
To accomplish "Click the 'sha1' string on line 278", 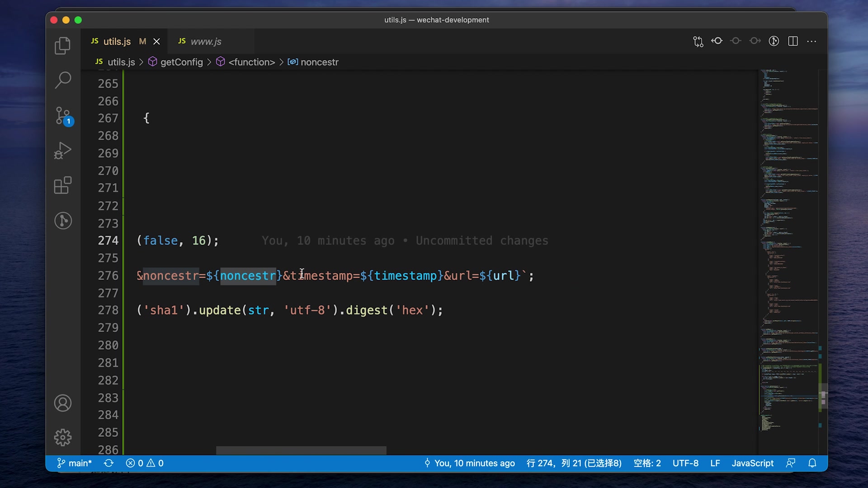I will point(164,311).
